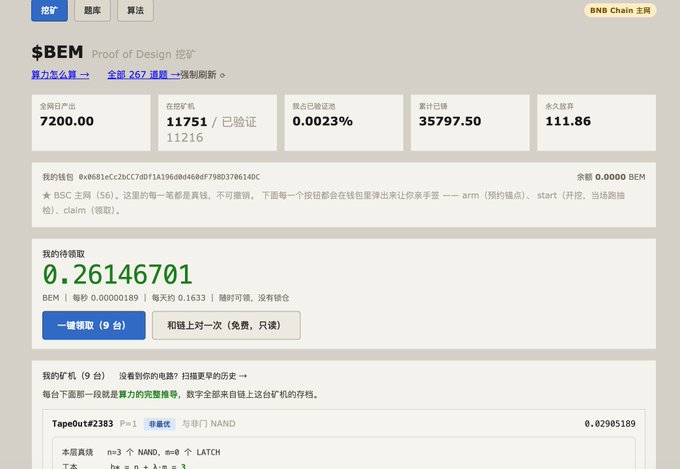
Task: Open 扫描更早的历史 link
Action: [x=214, y=376]
